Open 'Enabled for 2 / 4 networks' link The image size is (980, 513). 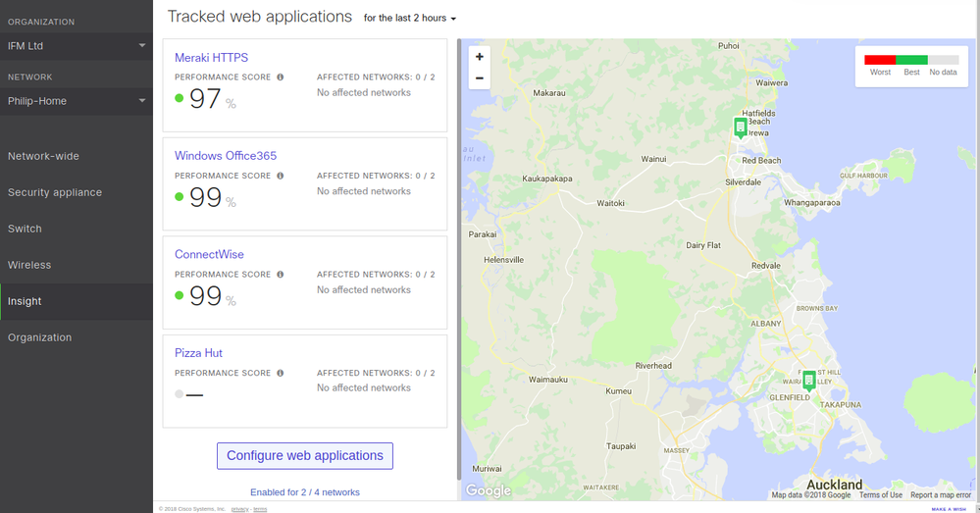pyautogui.click(x=305, y=492)
